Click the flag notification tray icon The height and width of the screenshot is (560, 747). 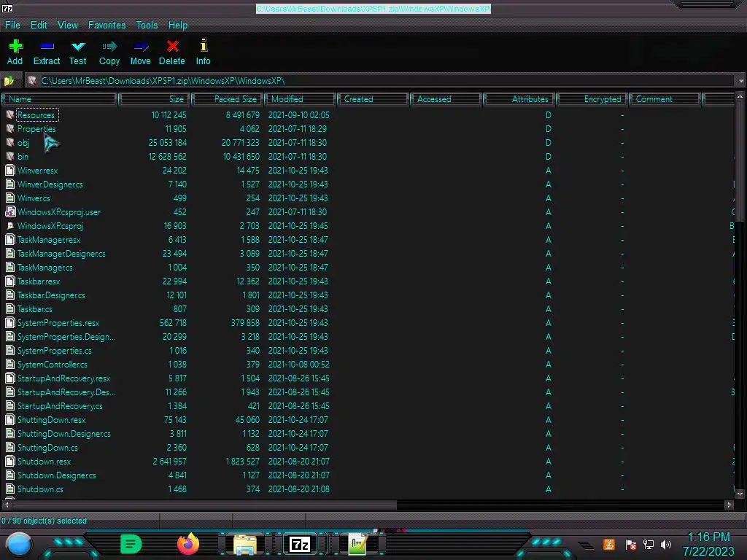click(x=631, y=544)
